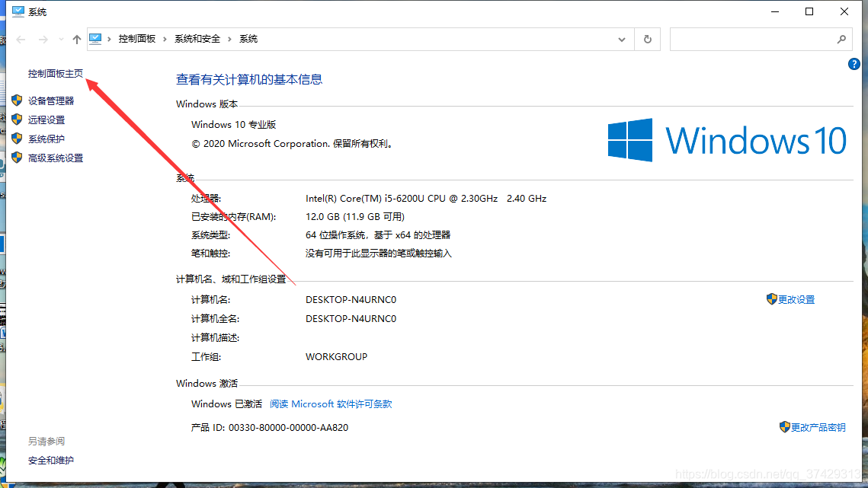The image size is (868, 488).
Task: Click the 12.0 GB RAM value
Action: click(355, 217)
